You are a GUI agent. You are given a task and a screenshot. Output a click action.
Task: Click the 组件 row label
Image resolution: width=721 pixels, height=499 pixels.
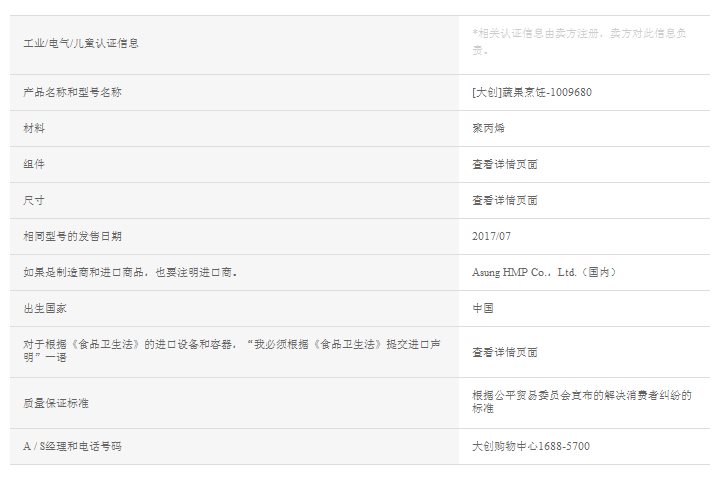(x=34, y=165)
